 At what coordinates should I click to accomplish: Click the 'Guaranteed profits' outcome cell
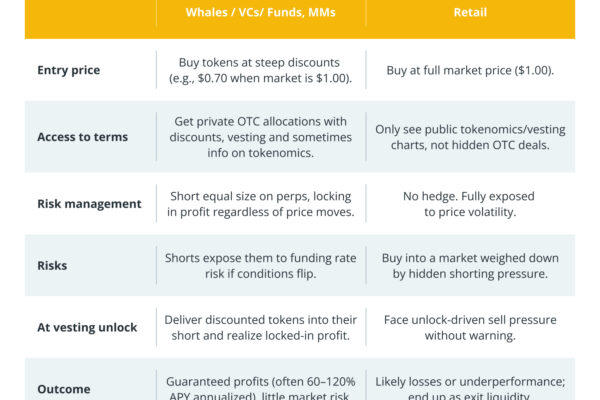(260, 388)
